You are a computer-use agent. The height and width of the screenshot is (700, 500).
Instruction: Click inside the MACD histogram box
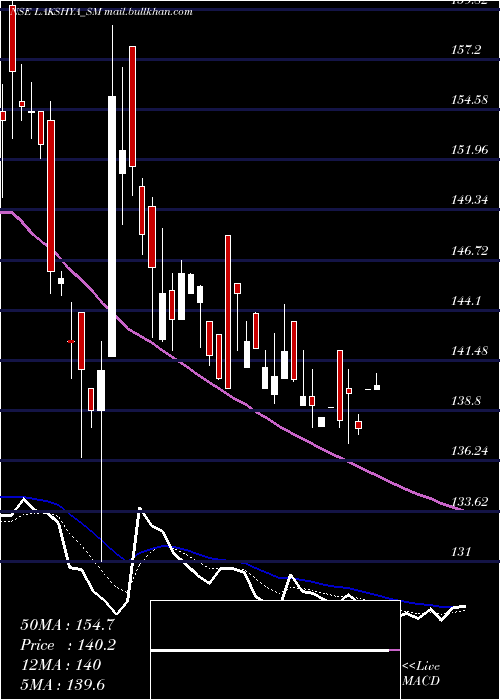[275, 650]
